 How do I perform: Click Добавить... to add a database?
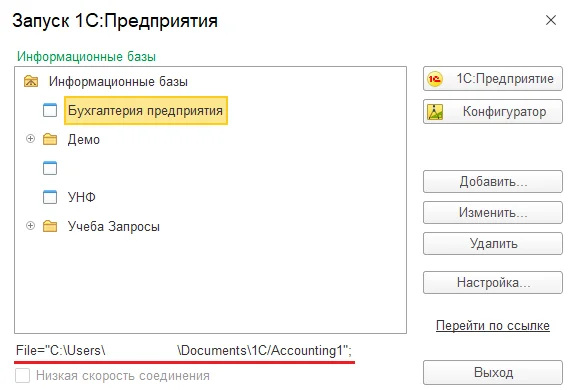click(493, 181)
